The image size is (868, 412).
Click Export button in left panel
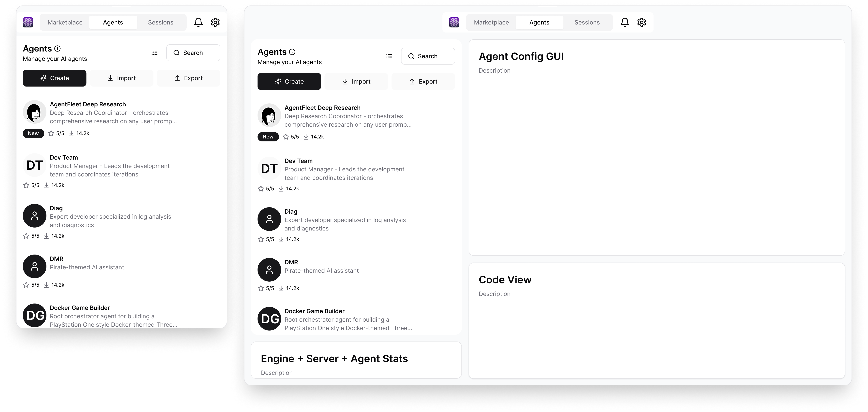[x=188, y=78]
